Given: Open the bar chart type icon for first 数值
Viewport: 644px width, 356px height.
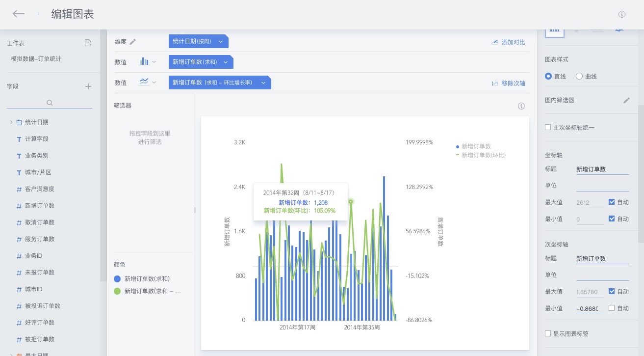Looking at the screenshot, I should tap(144, 61).
